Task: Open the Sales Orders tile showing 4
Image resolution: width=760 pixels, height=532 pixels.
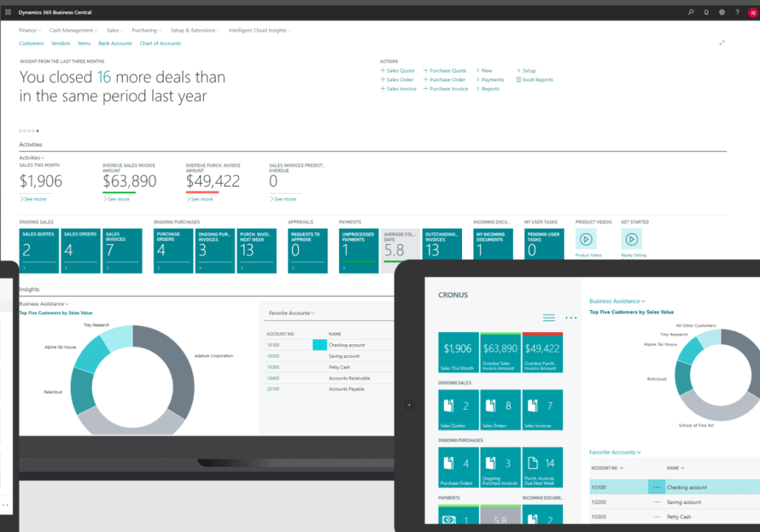Action: click(81, 251)
